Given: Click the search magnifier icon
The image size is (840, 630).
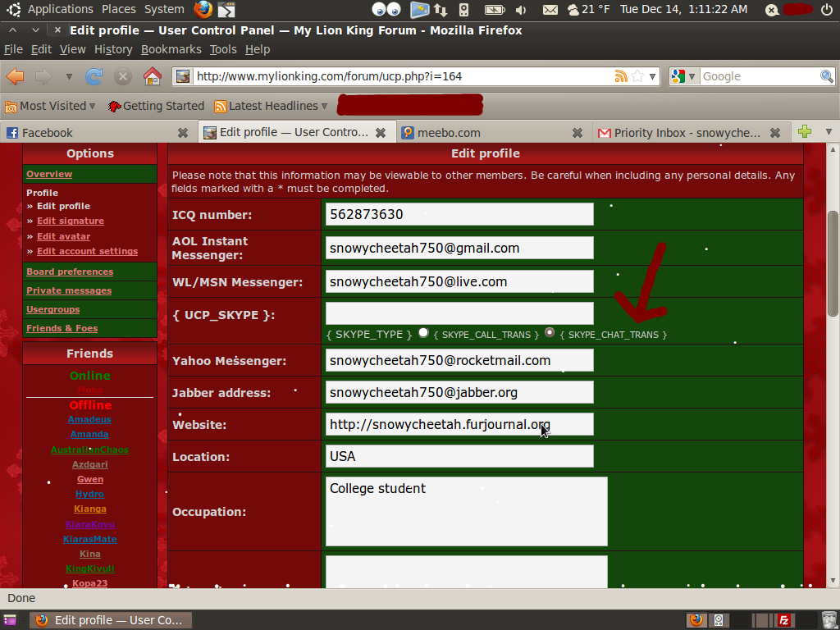Looking at the screenshot, I should pyautogui.click(x=826, y=76).
